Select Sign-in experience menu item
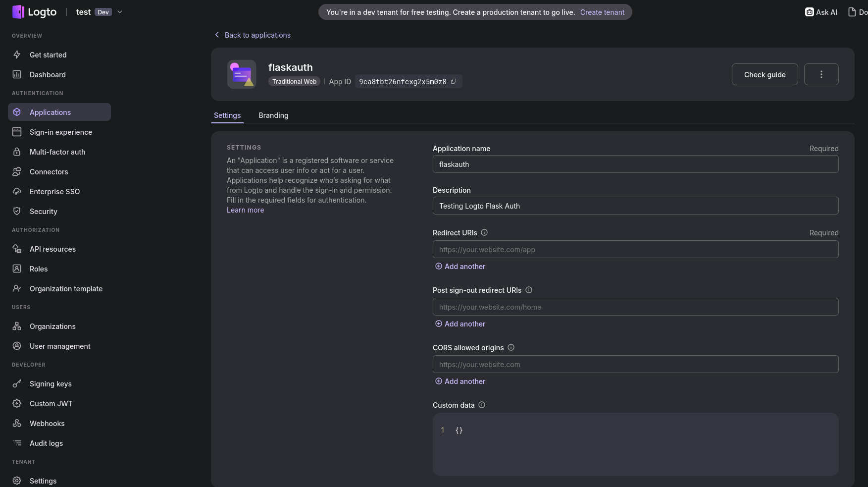The width and height of the screenshot is (868, 487). pos(59,132)
